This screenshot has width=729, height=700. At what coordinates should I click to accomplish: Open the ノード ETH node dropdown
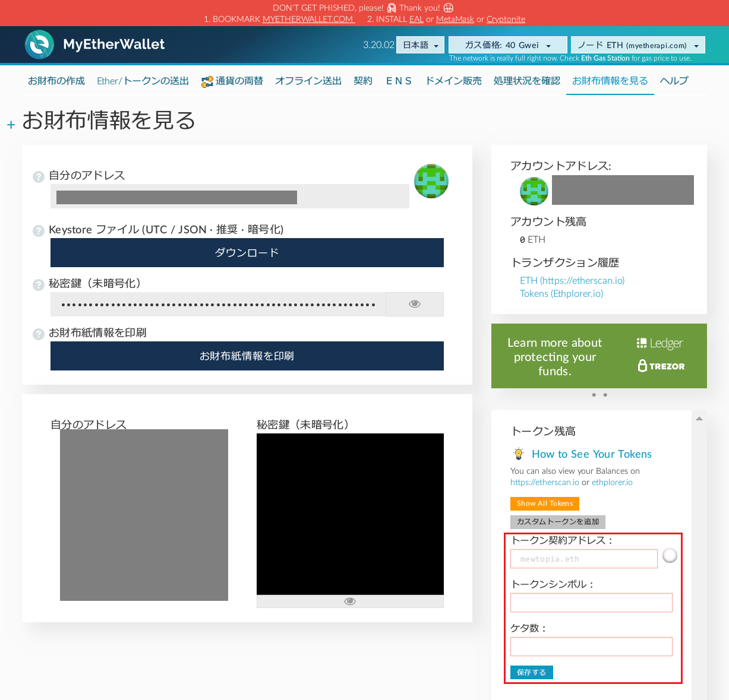pos(638,45)
